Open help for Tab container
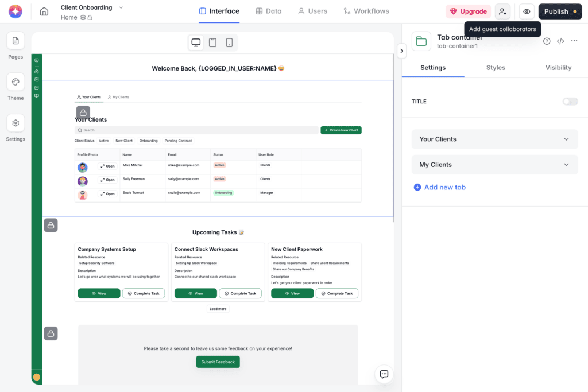Image resolution: width=588 pixels, height=392 pixels. 547,41
